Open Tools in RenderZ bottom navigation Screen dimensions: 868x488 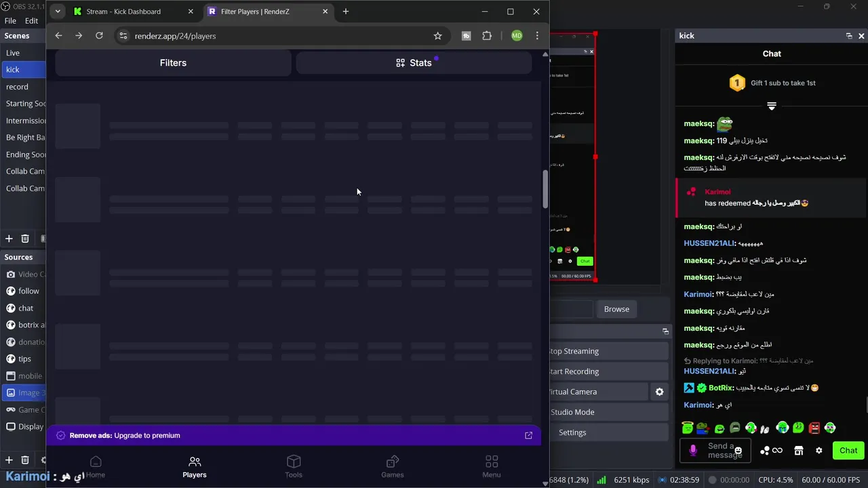[x=294, y=467]
